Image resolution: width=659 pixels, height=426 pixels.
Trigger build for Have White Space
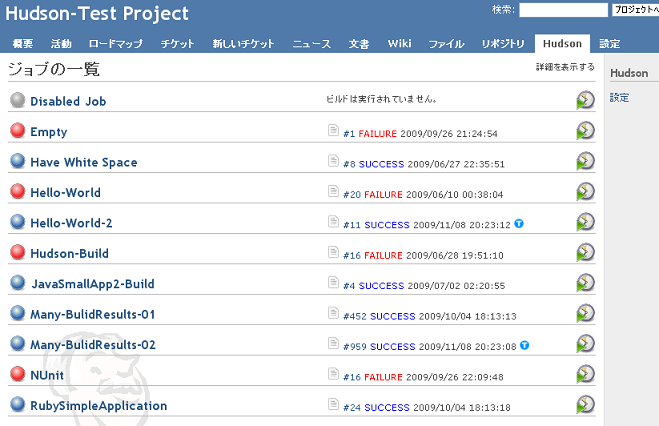point(585,161)
